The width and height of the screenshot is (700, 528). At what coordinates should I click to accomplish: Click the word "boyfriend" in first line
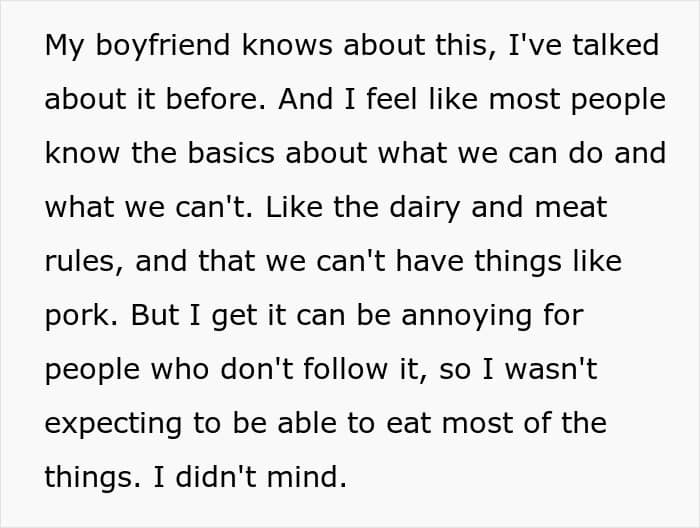pos(162,46)
